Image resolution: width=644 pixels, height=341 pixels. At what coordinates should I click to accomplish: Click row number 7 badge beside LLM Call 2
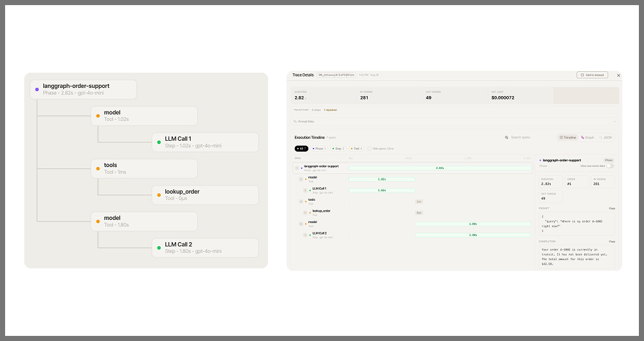point(305,235)
